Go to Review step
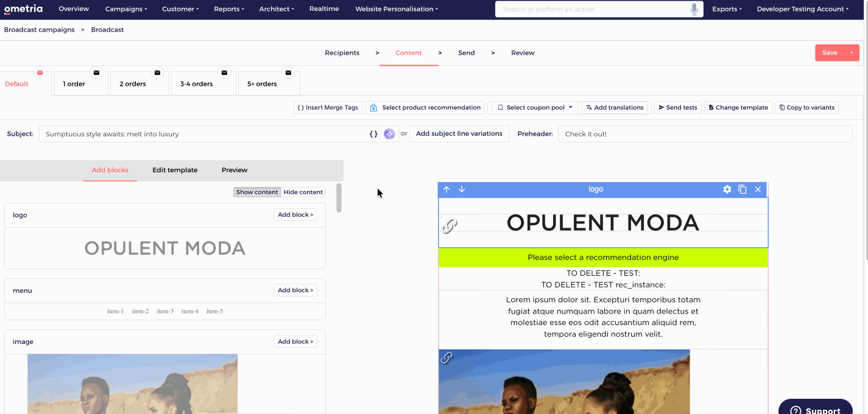 [x=523, y=53]
